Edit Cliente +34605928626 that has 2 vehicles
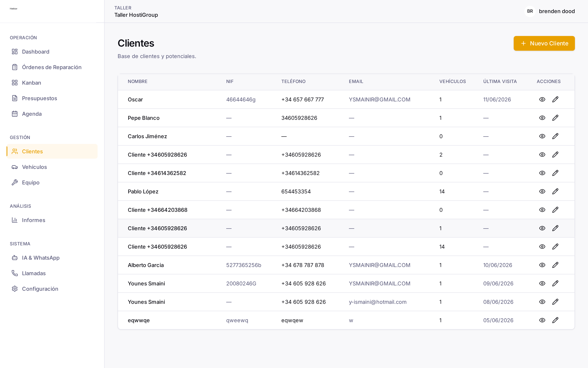The width and height of the screenshot is (588, 368). [x=555, y=155]
